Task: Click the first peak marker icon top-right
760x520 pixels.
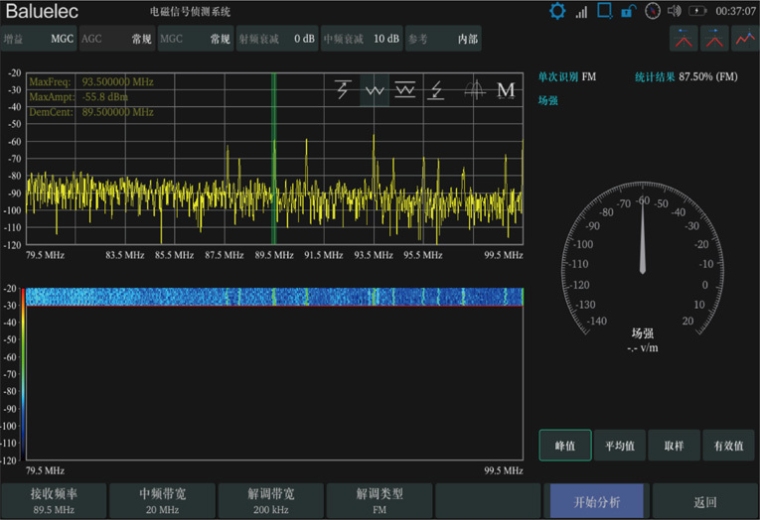Action: pos(683,39)
